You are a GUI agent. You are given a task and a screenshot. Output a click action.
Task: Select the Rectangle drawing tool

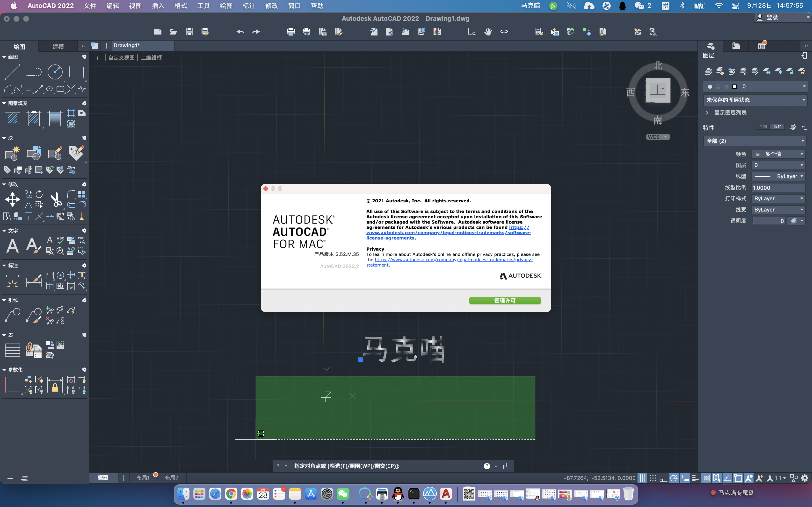[x=76, y=72]
